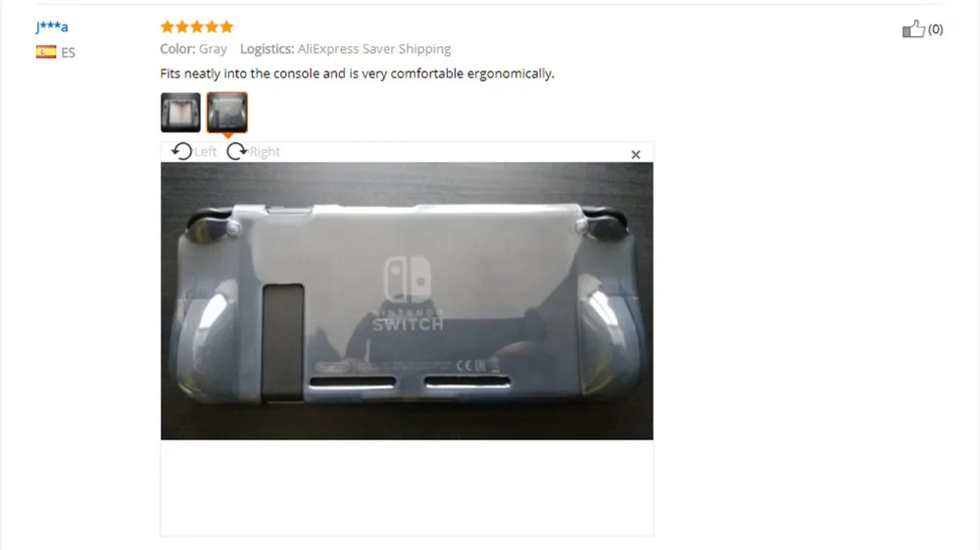Click the "Right" rotate label
The width and height of the screenshot is (980, 550).
point(265,152)
